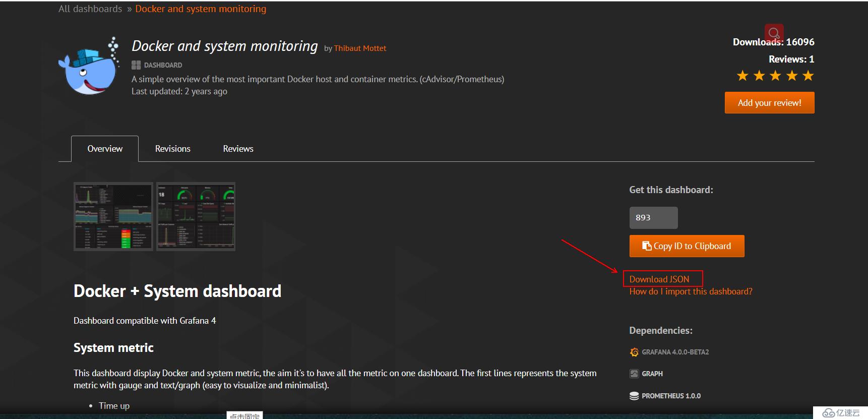Click the Docker and system monitoring title

pyautogui.click(x=225, y=46)
